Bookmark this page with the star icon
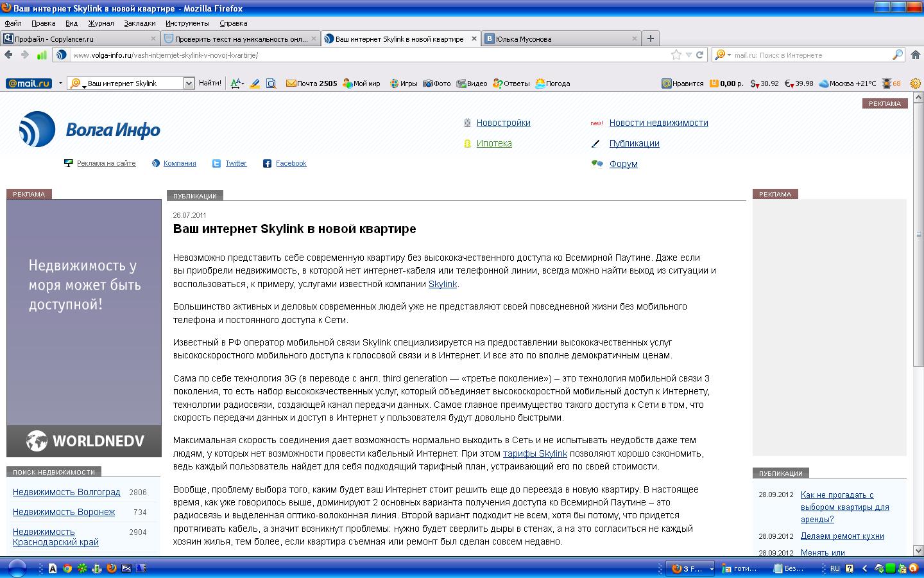The image size is (924, 578). (x=676, y=55)
